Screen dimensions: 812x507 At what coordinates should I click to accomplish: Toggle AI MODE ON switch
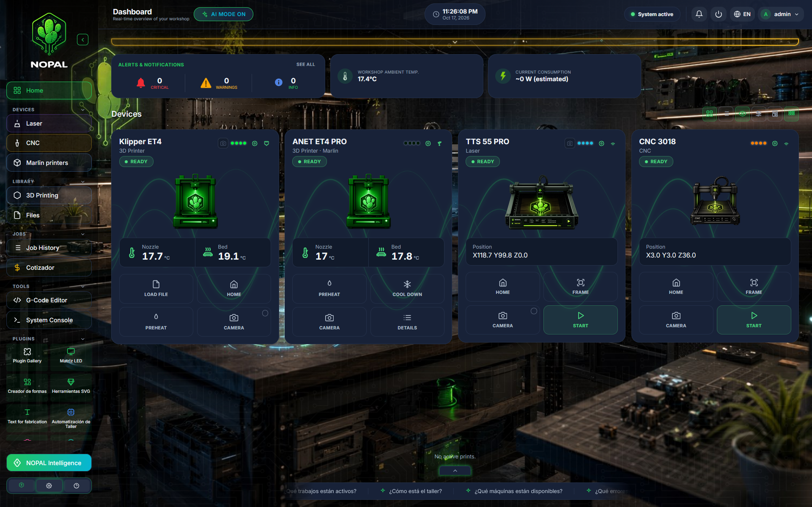[x=223, y=14]
